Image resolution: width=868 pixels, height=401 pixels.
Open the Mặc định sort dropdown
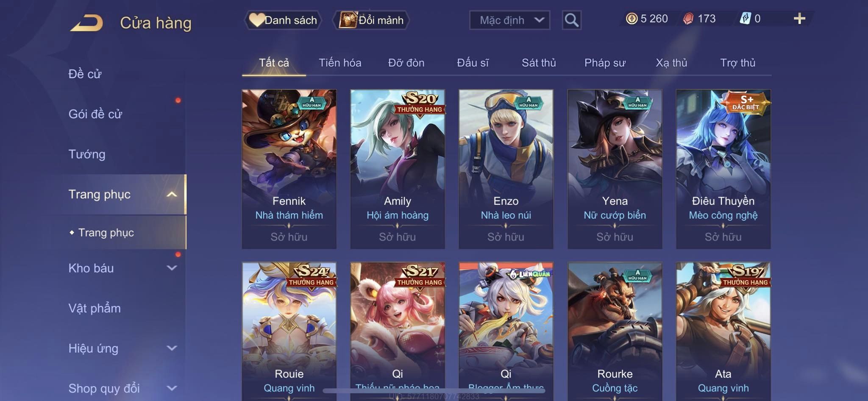(x=509, y=20)
